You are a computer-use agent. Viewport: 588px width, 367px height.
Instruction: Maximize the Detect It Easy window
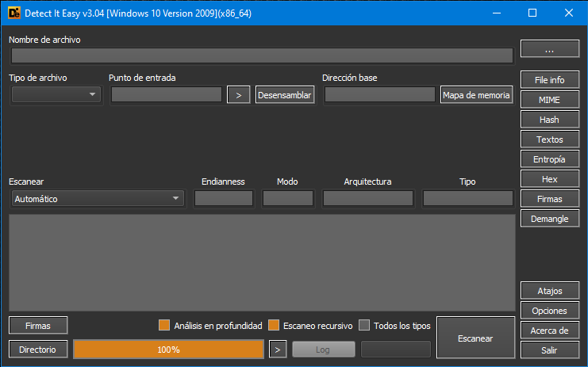[x=532, y=13]
